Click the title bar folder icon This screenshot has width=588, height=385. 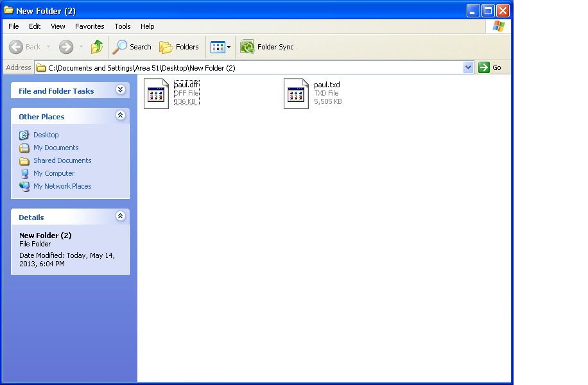(8, 10)
